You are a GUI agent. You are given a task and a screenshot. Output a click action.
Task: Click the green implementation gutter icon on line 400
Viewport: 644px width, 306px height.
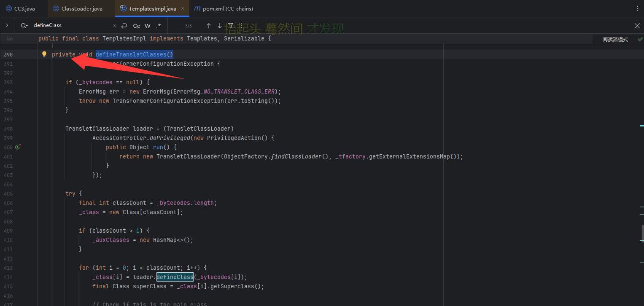point(18,147)
